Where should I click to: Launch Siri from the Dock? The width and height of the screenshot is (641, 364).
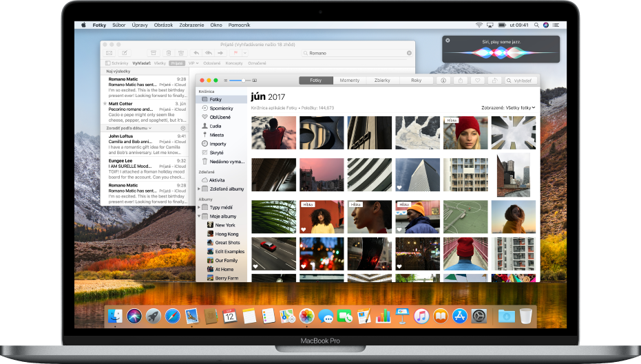134,317
